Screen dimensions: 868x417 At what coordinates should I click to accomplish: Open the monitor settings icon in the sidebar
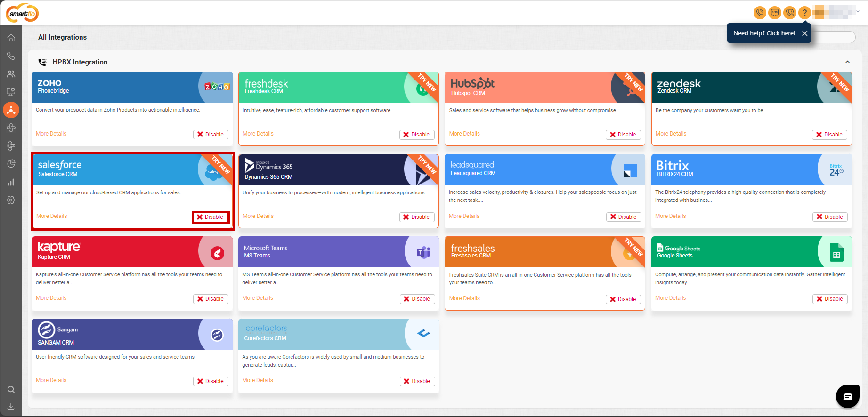click(11, 92)
